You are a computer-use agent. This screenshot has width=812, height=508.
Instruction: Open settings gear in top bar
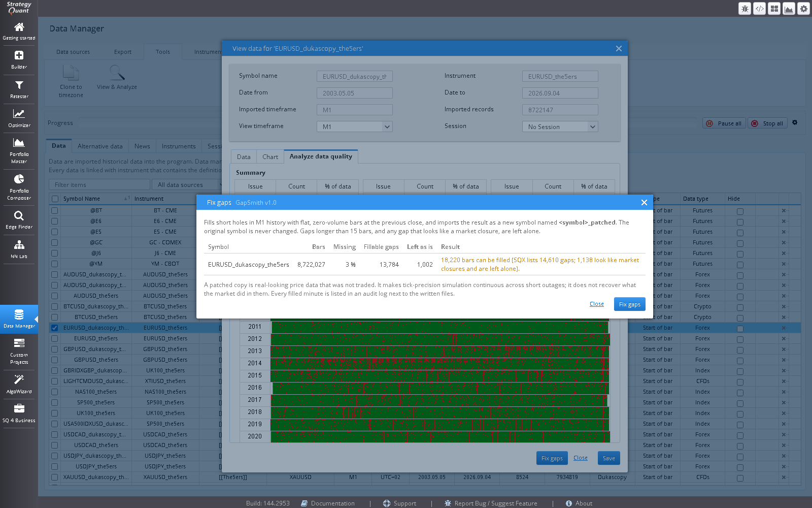coord(803,8)
